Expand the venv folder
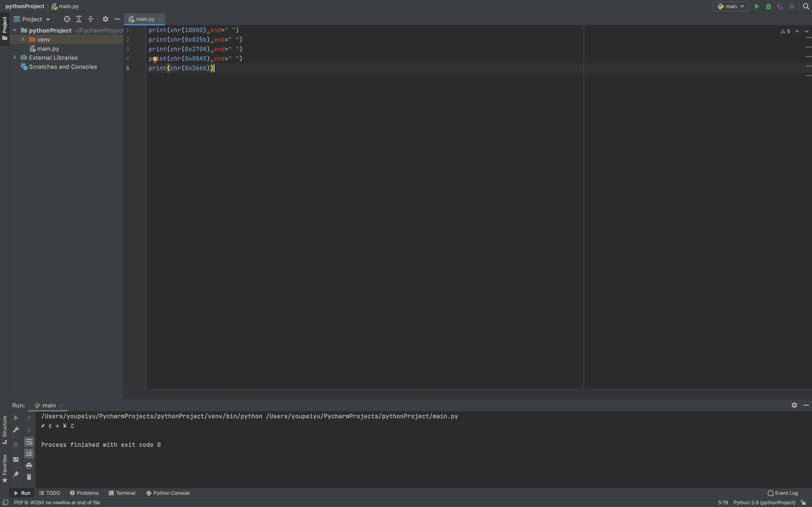This screenshot has width=812, height=507. 22,40
